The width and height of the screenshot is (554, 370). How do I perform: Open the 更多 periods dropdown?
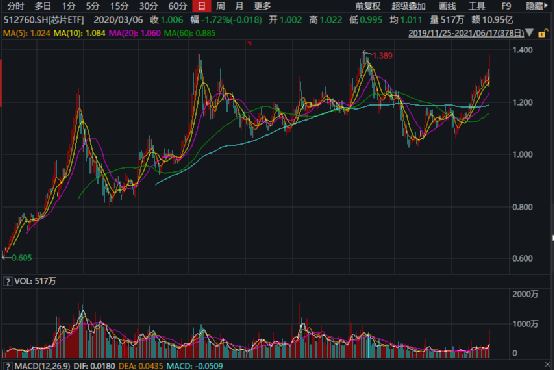[x=262, y=6]
